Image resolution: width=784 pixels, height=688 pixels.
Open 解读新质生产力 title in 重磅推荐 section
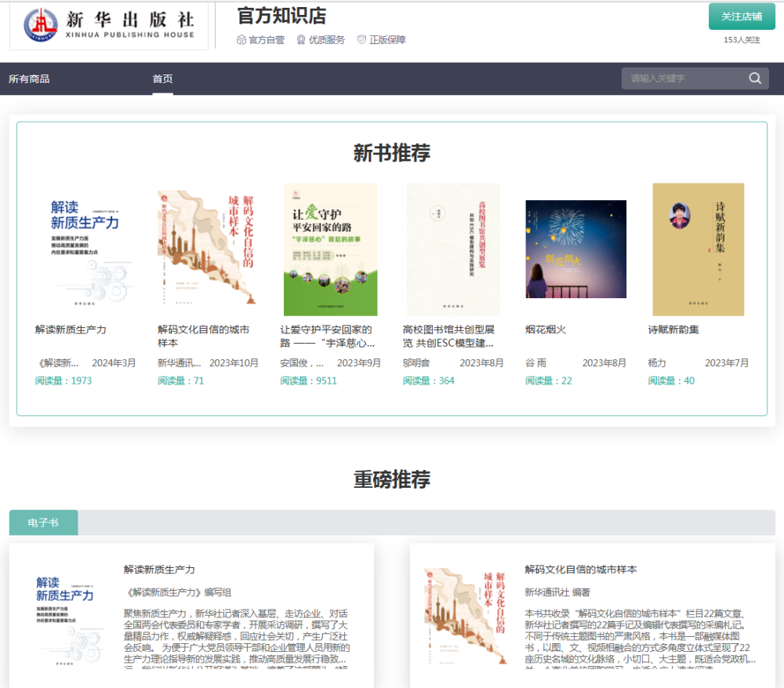[159, 570]
